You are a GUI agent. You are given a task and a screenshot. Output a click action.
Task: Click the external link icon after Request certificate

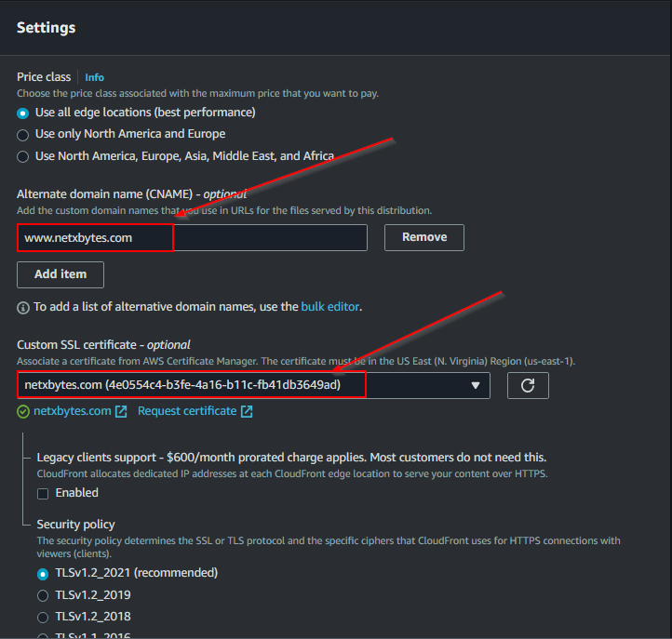[x=247, y=411]
